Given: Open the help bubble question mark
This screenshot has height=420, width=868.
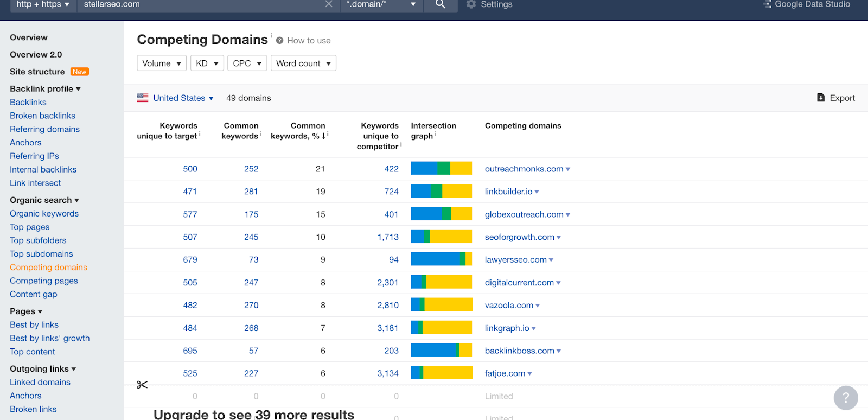Looking at the screenshot, I should 845,398.
